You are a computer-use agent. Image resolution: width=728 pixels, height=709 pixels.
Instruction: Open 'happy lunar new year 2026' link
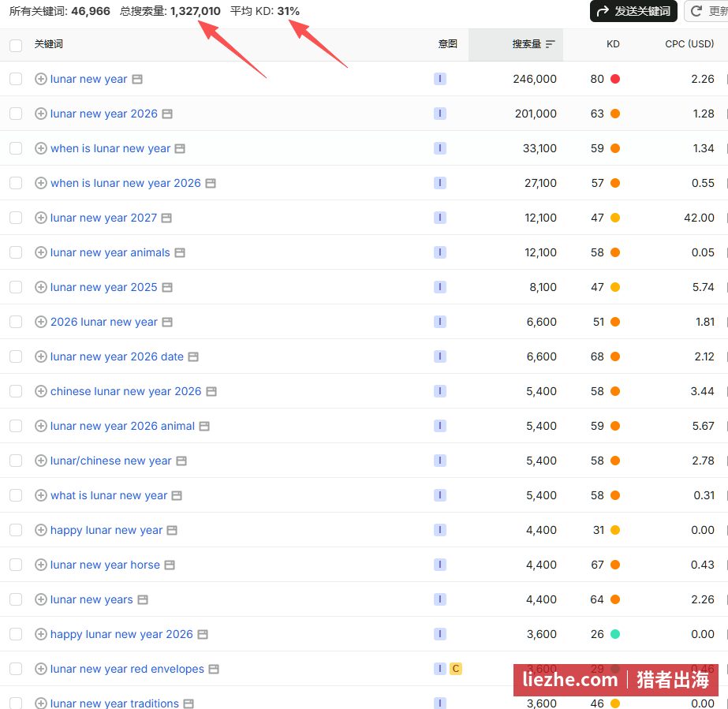click(x=121, y=634)
